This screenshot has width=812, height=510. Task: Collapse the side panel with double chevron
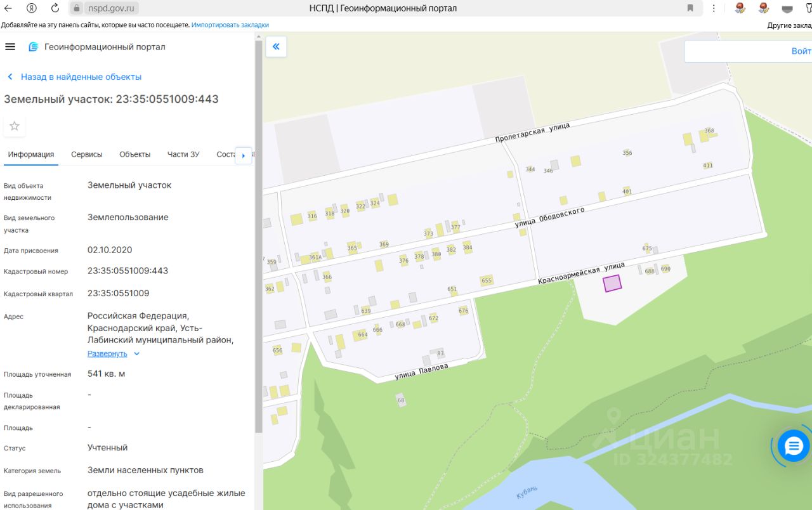[x=276, y=47]
